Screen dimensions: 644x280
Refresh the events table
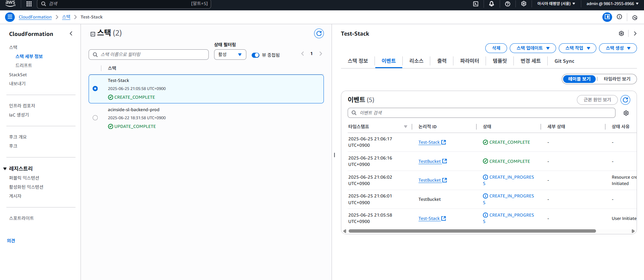click(x=625, y=100)
